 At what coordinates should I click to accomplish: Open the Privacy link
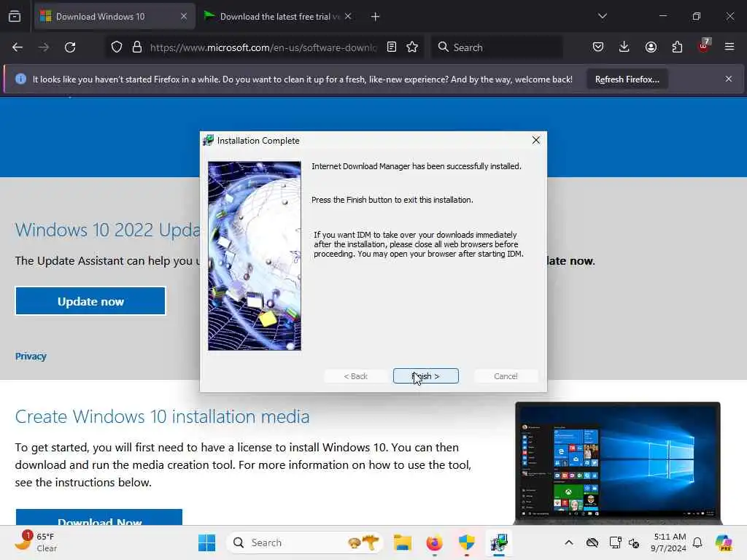(31, 356)
